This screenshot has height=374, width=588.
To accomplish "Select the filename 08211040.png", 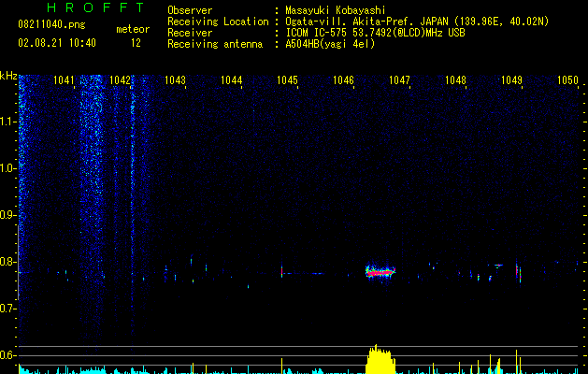I will (x=51, y=24).
